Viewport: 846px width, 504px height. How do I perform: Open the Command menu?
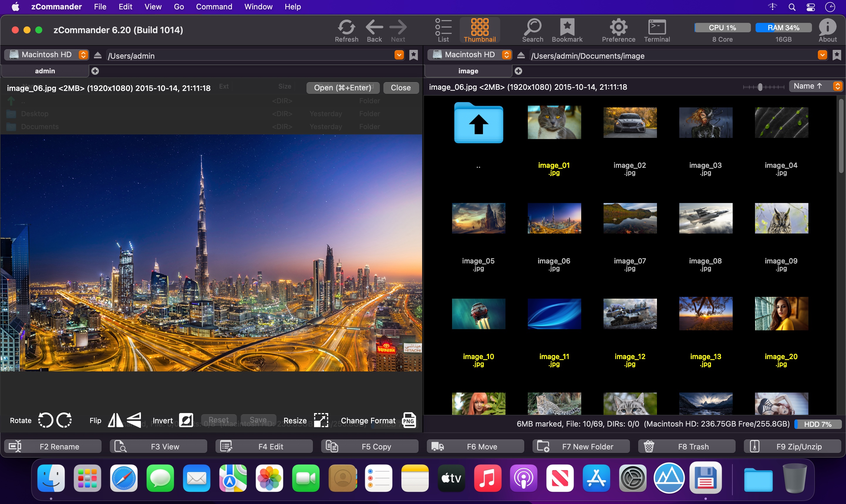point(214,7)
